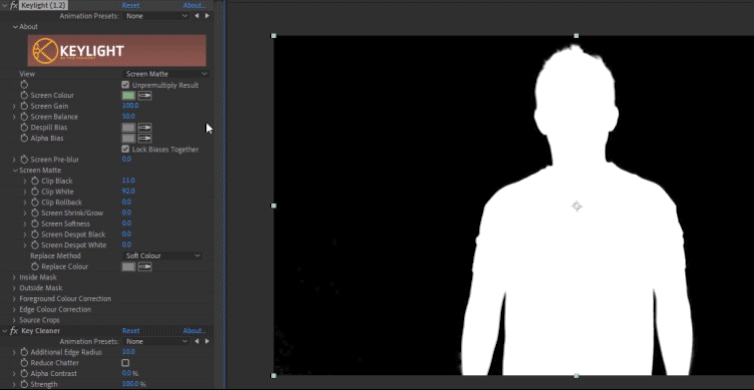Open Keylight About link
754x390 pixels.
[194, 5]
